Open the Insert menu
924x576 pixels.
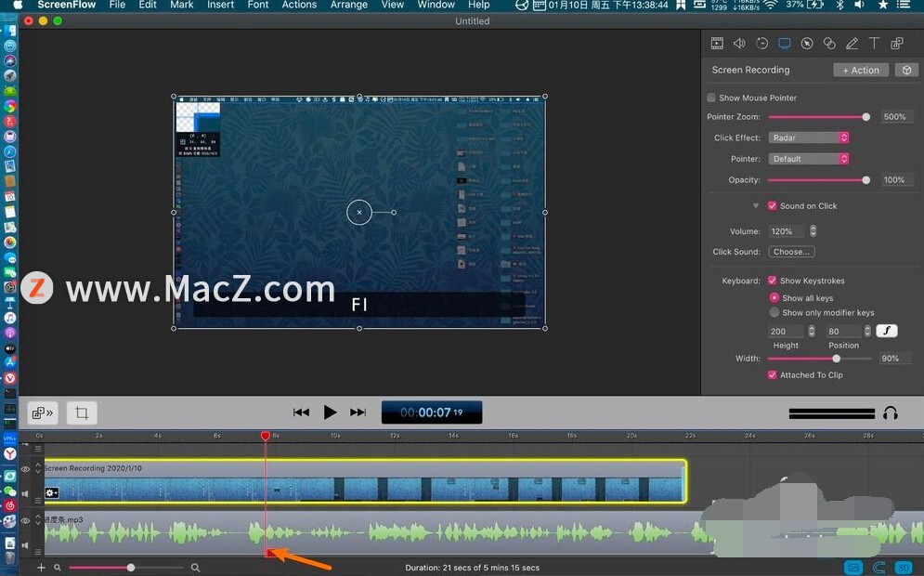[220, 5]
